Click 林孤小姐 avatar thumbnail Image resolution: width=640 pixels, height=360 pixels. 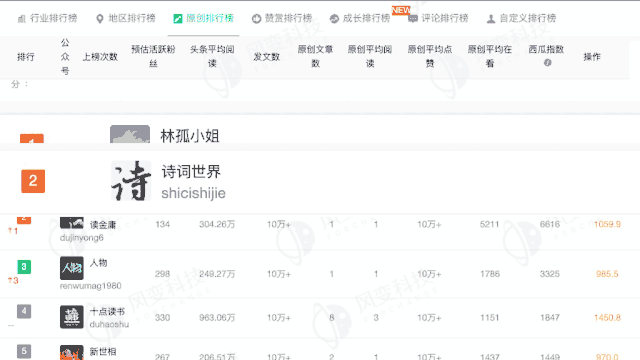coord(130,134)
